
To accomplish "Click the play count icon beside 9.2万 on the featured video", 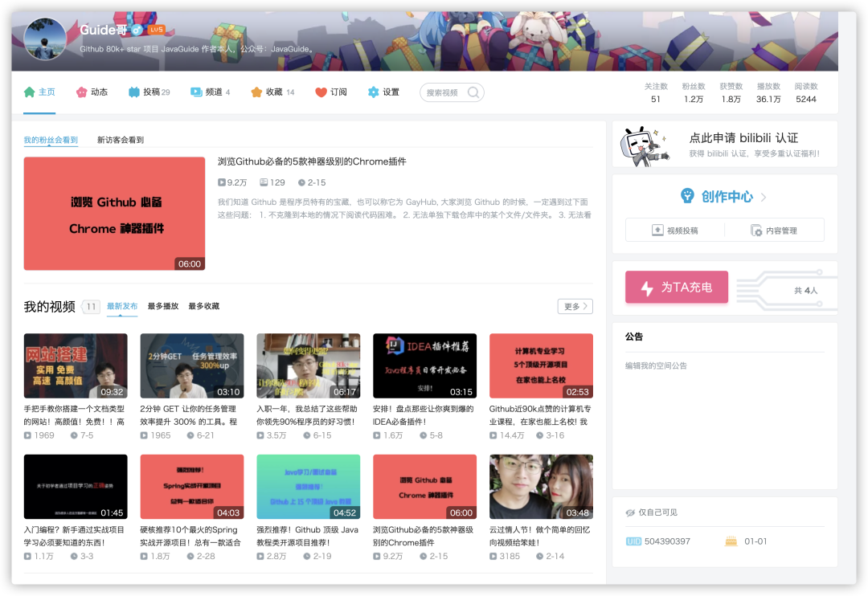I will [222, 182].
